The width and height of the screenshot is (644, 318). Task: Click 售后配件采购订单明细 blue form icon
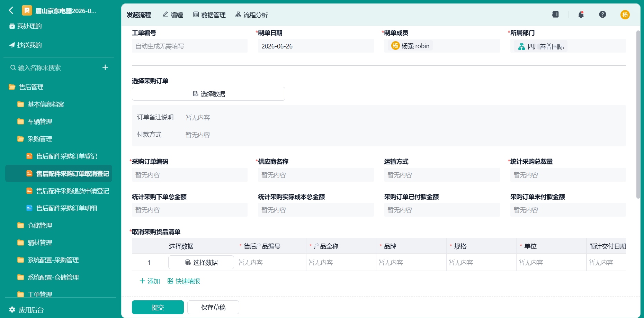coord(29,208)
